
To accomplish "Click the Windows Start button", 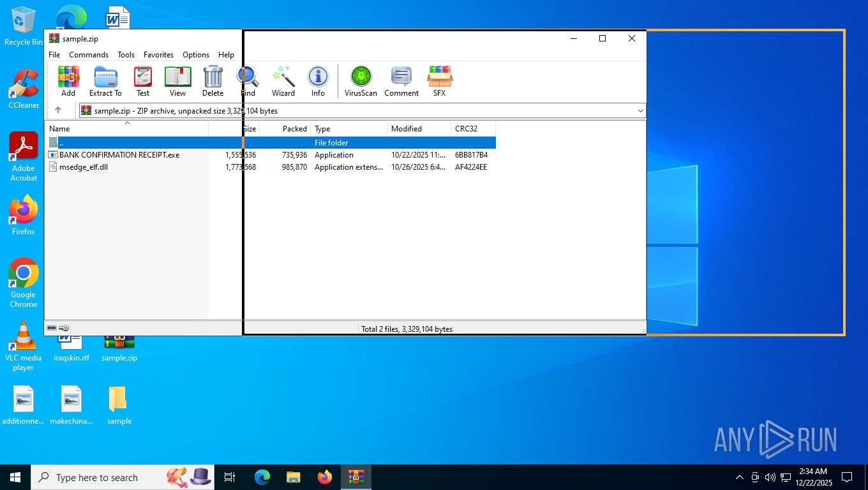I will tap(15, 477).
